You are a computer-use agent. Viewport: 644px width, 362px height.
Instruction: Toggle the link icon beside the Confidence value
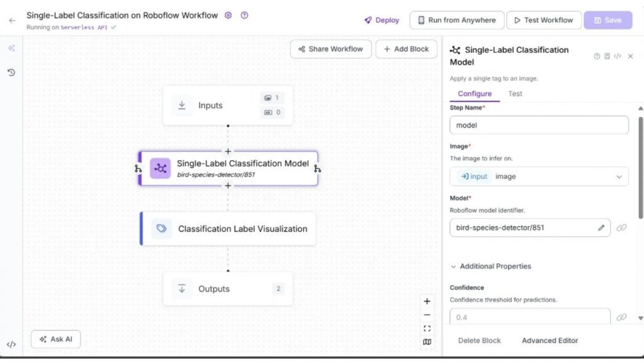click(622, 316)
